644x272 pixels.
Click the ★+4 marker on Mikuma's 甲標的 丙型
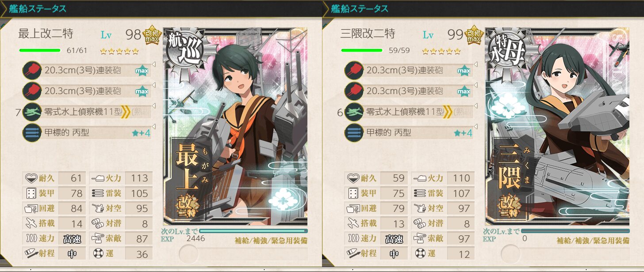click(x=463, y=133)
